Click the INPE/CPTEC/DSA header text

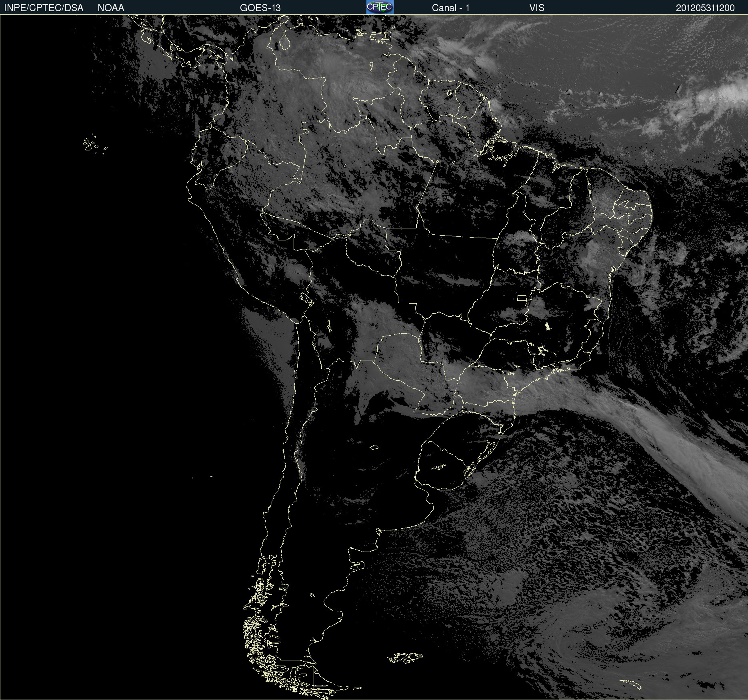[44, 8]
